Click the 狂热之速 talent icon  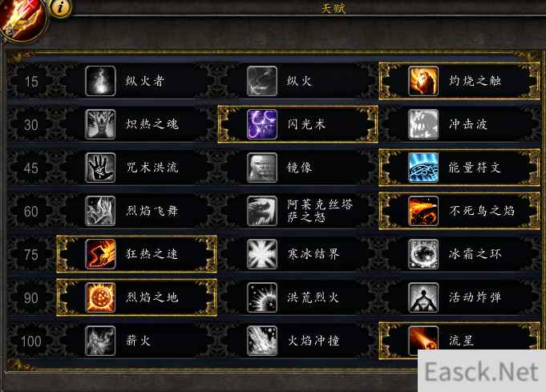pos(100,254)
